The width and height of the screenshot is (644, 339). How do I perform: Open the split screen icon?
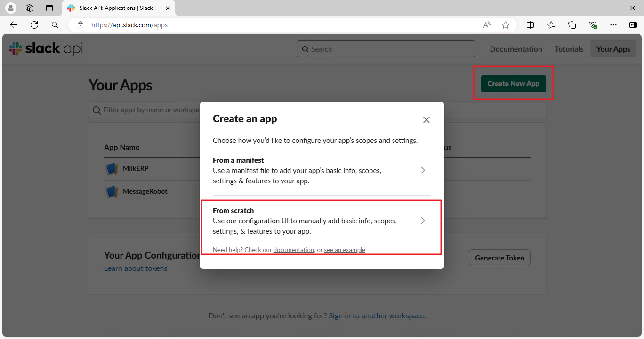pyautogui.click(x=530, y=25)
